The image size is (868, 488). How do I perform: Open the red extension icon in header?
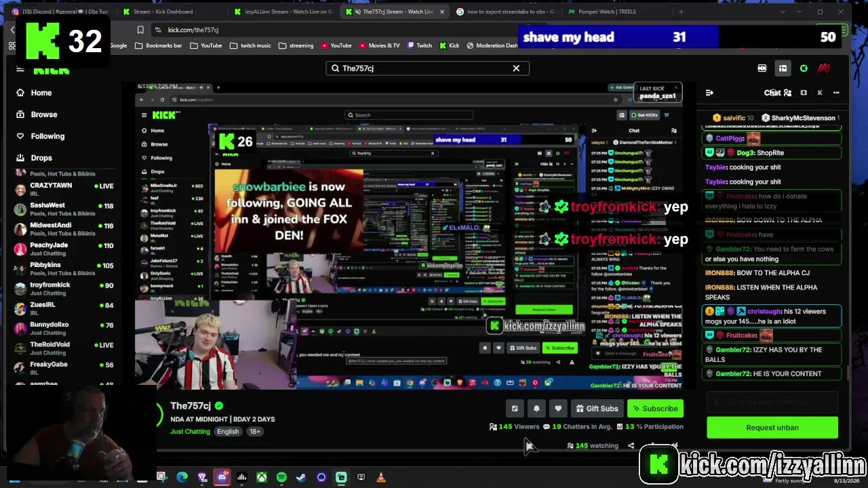coord(824,68)
